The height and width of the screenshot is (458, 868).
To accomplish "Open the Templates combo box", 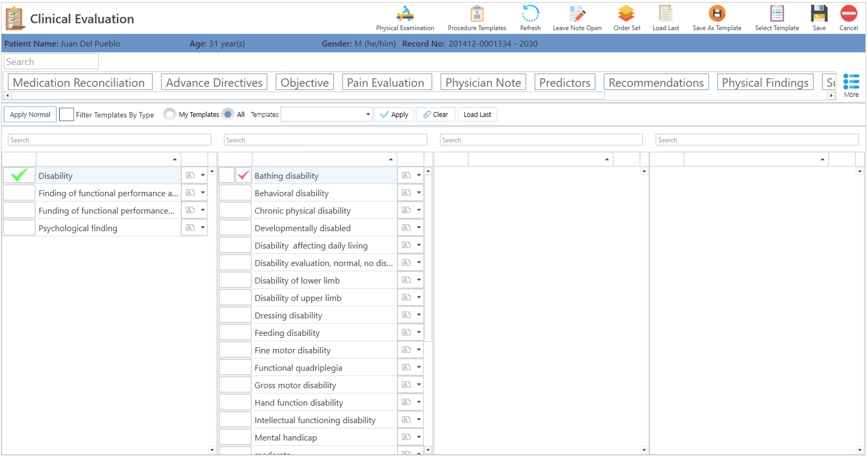I will tap(326, 115).
